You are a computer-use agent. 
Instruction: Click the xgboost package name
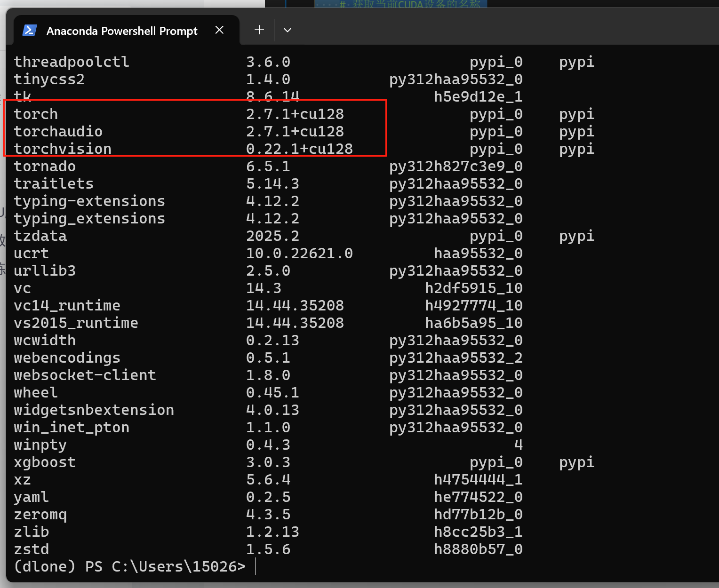[45, 462]
